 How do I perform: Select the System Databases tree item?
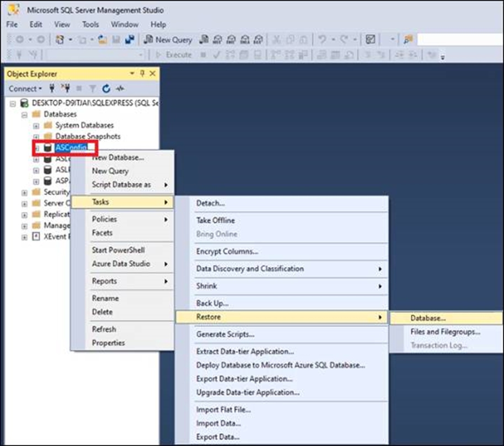(x=84, y=125)
